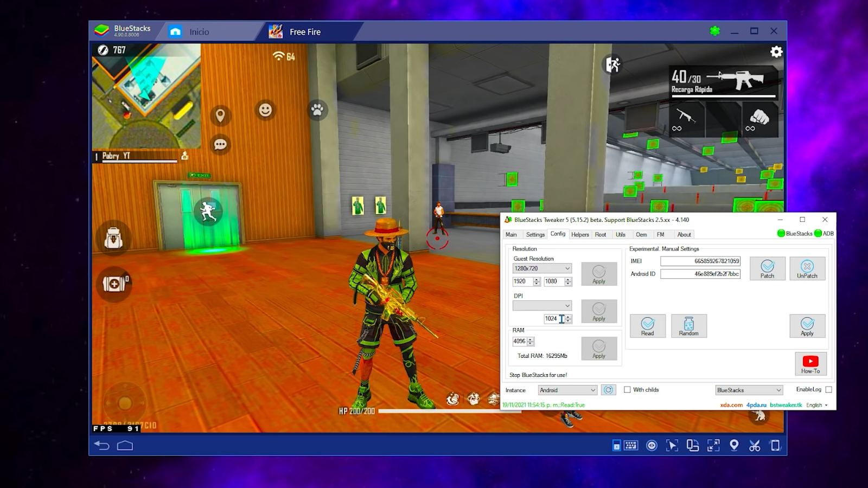Click the Patch button
The width and height of the screenshot is (868, 488).
pyautogui.click(x=768, y=268)
